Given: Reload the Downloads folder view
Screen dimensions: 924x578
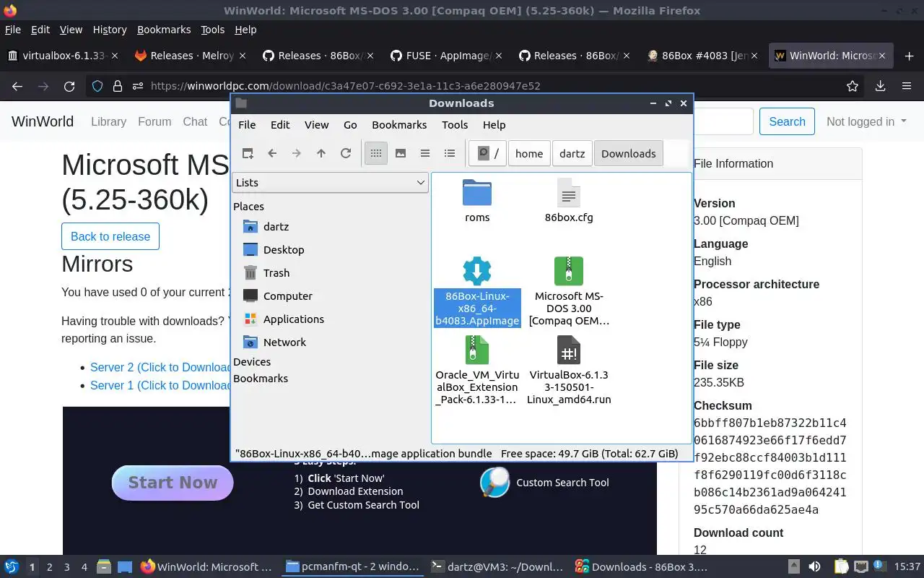Looking at the screenshot, I should coord(346,153).
